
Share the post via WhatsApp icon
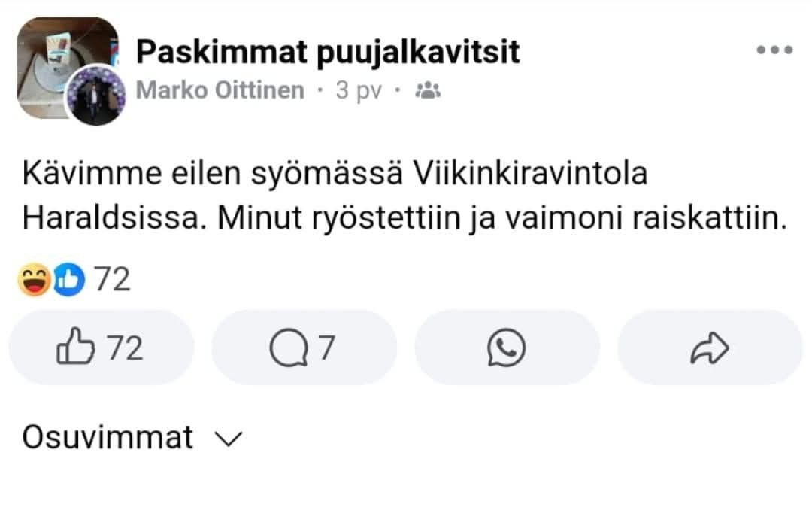pyautogui.click(x=506, y=348)
